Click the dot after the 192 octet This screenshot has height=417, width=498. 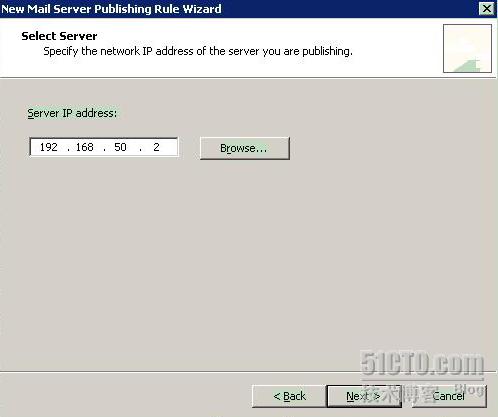coord(69,149)
